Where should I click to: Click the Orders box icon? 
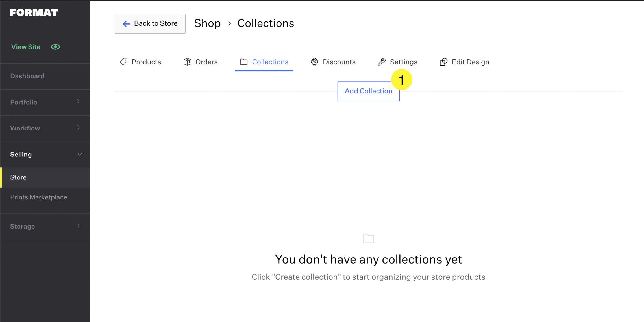coord(187,62)
